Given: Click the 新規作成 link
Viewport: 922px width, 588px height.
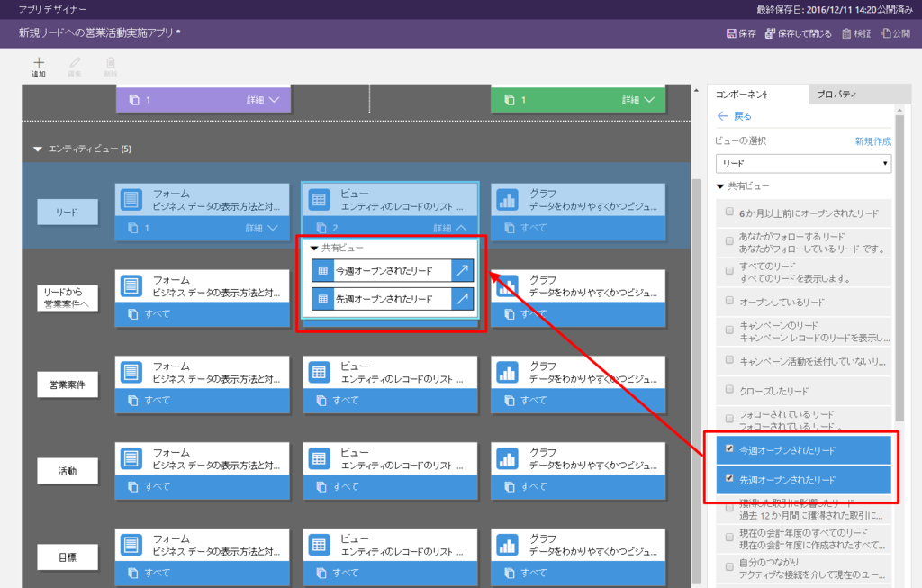Looking at the screenshot, I should tap(872, 141).
